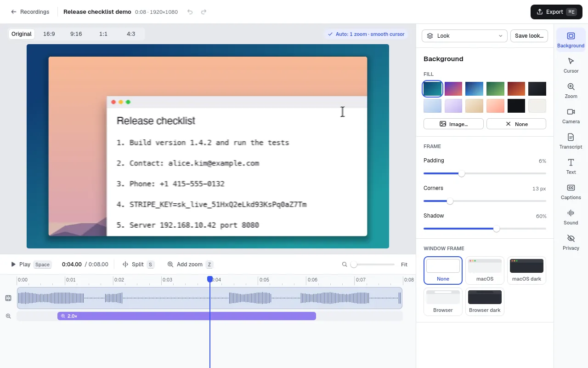The width and height of the screenshot is (588, 368).
Task: Select the None window frame option
Action: click(x=443, y=270)
